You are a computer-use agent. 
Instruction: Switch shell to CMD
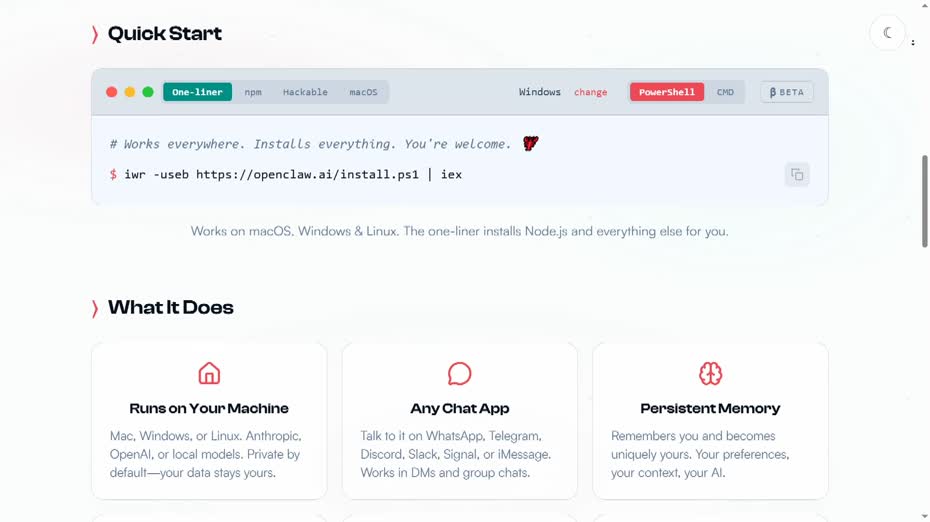(x=725, y=92)
